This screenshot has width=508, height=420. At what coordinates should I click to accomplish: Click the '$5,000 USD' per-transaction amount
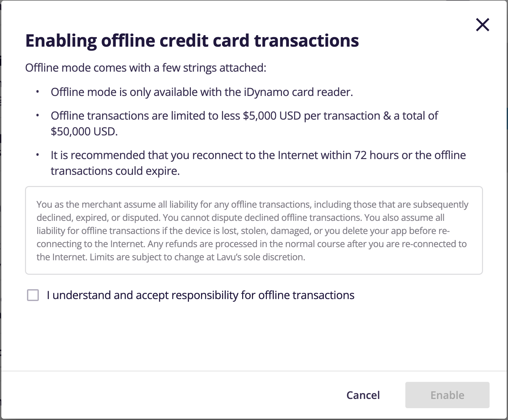tap(272, 116)
